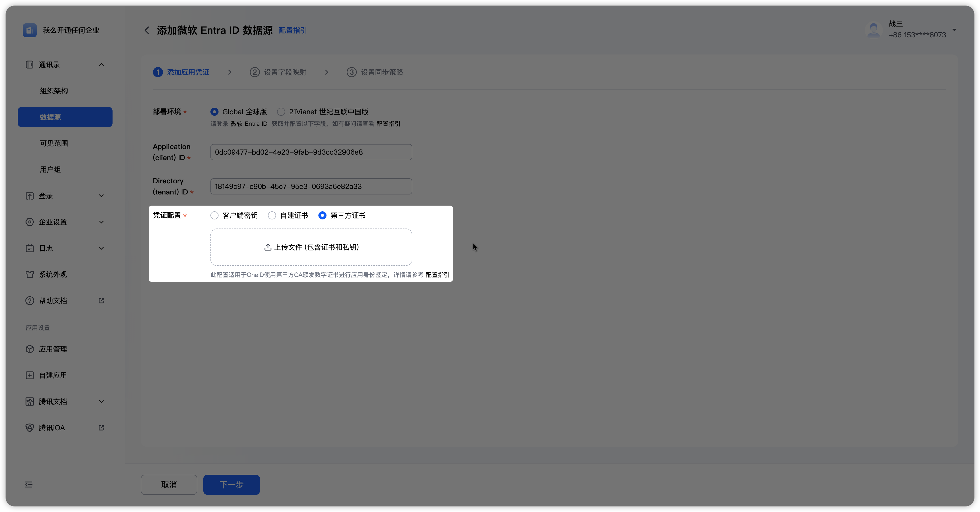980x512 pixels.
Task: Select the 自建证书 radio option
Action: pyautogui.click(x=272, y=215)
